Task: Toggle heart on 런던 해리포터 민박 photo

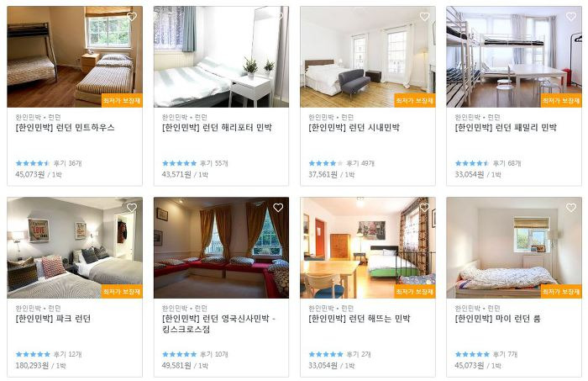Action: click(278, 17)
